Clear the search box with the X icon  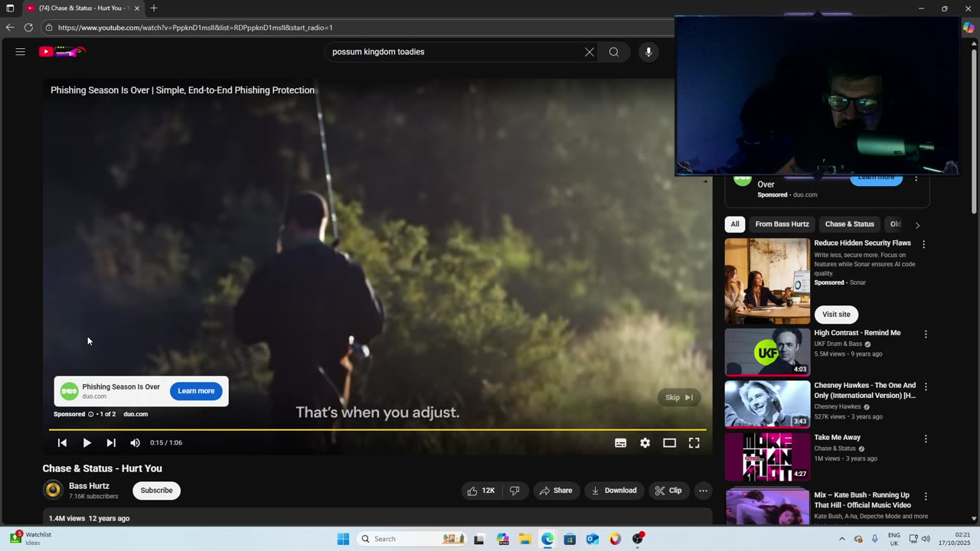coord(590,52)
